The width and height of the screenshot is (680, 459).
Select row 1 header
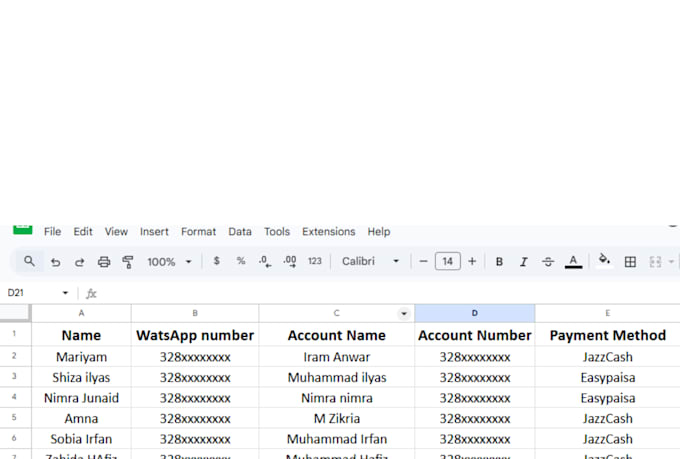click(x=15, y=334)
